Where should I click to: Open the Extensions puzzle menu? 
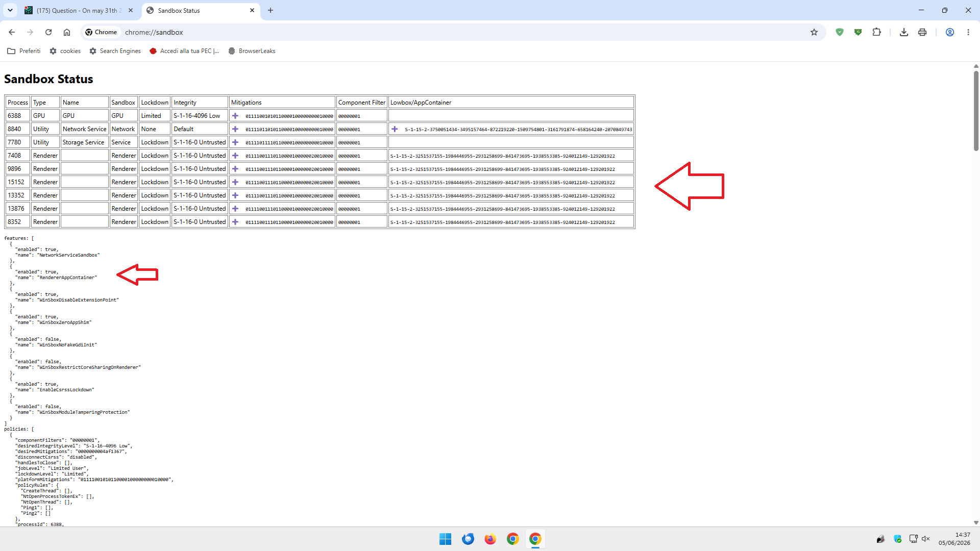click(876, 32)
